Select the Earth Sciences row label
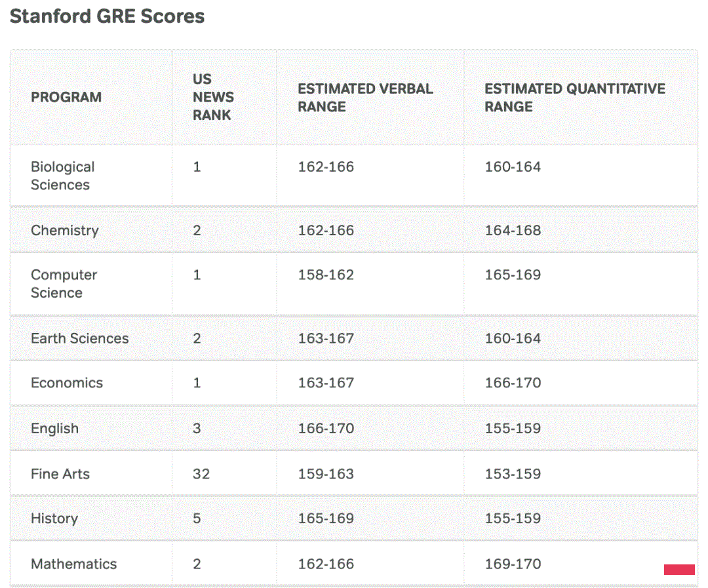Viewport: 708px width, 588px height. [79, 338]
